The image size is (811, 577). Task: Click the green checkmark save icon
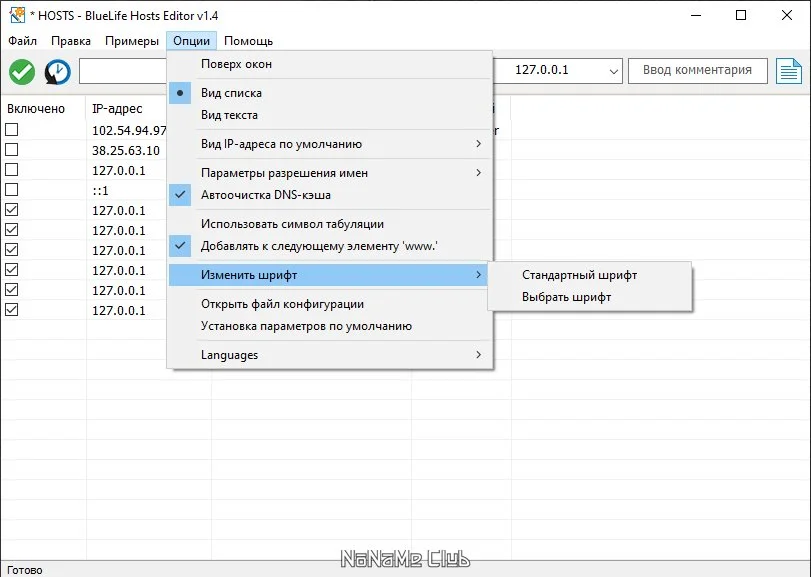[x=22, y=72]
